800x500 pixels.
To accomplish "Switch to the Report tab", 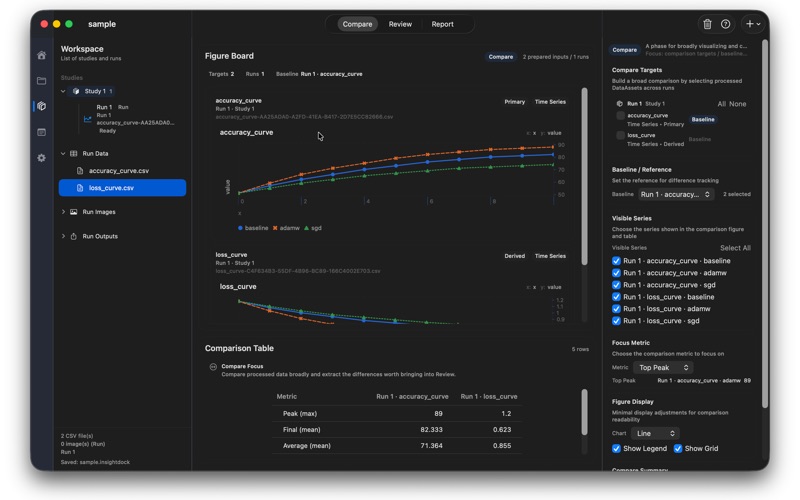I will [442, 24].
